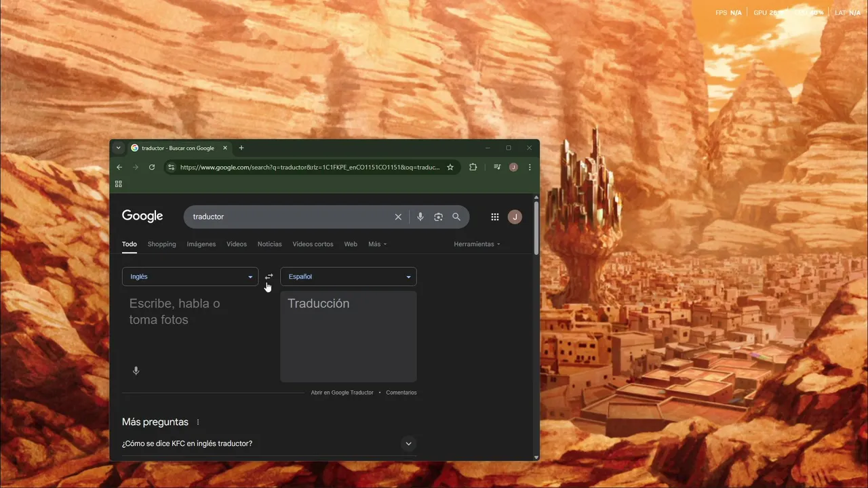Switch to the Videos tab
The width and height of the screenshot is (868, 488).
pos(237,244)
